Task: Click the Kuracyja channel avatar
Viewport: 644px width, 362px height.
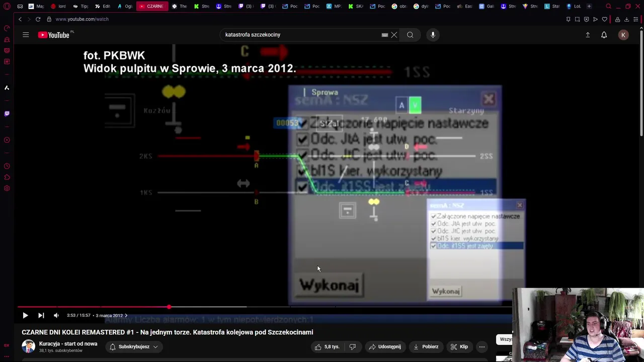Action: tap(29, 346)
